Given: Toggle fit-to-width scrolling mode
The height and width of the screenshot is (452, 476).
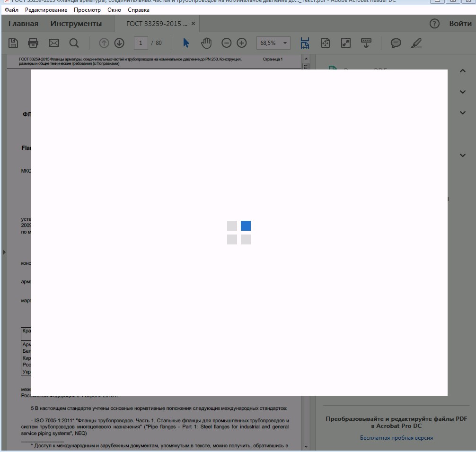Looking at the screenshot, I should point(305,43).
